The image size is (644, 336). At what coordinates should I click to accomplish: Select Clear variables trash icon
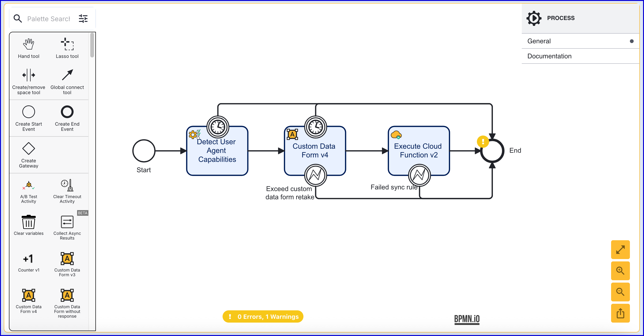coord(28,222)
